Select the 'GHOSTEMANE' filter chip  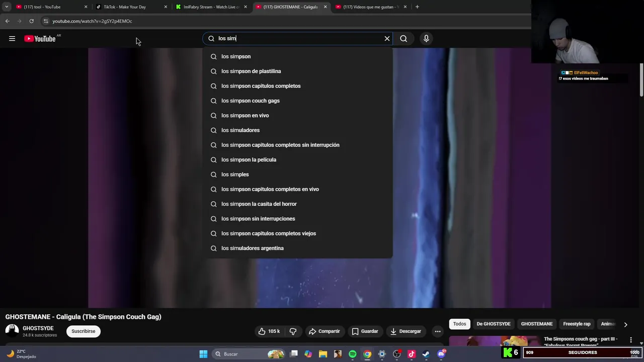(537, 324)
